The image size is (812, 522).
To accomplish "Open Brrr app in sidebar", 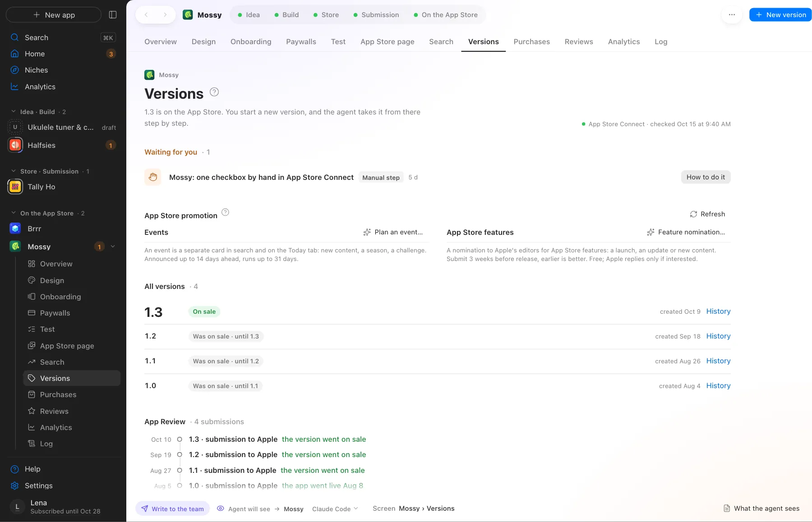I will tap(62, 229).
